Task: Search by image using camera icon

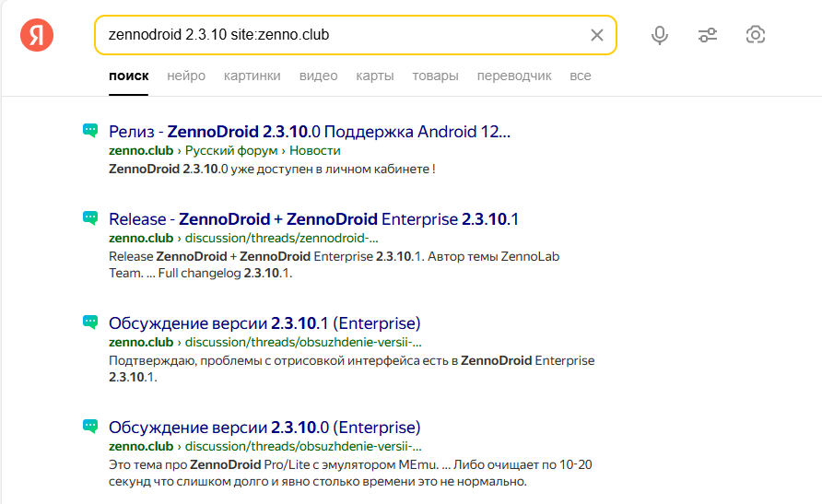Action: (x=756, y=35)
